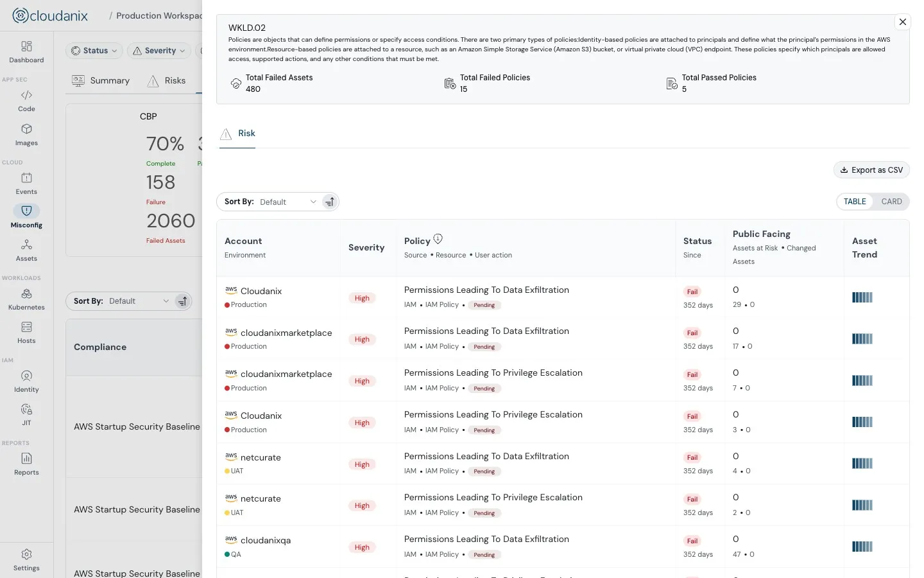
Task: Click the Total Failed Assets value 480
Action: [253, 89]
